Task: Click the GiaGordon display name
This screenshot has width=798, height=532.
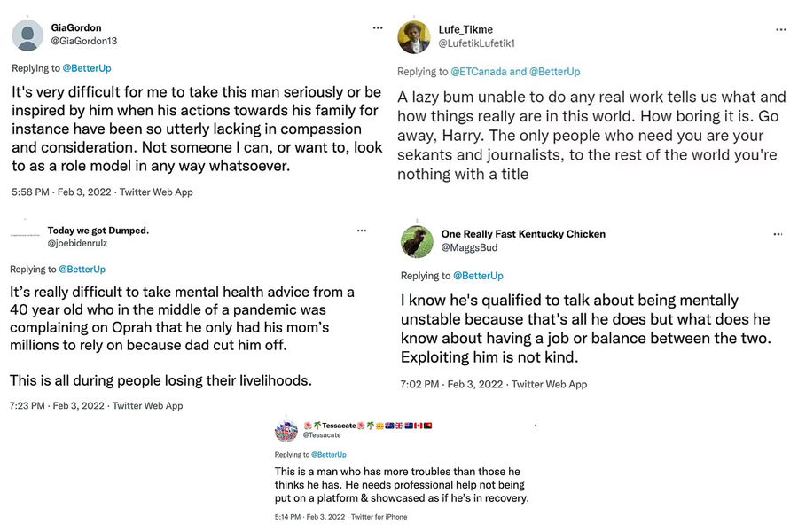Action: point(77,28)
